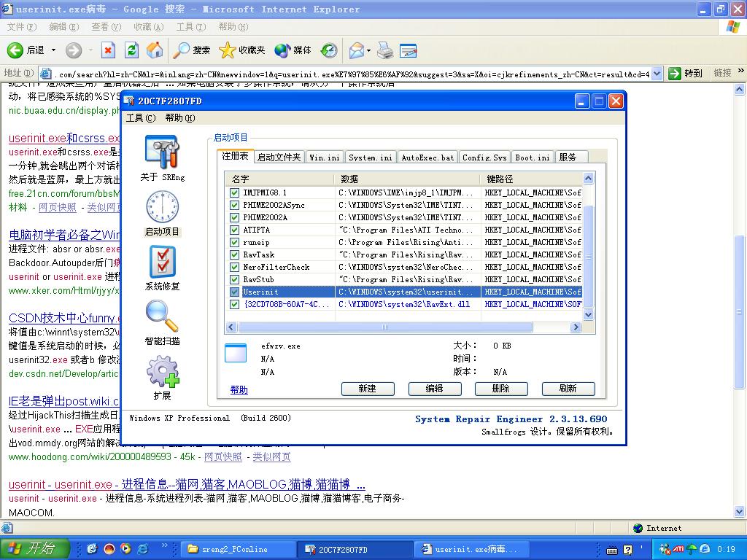Click the Delete (删除) button
The image size is (747, 560).
(x=500, y=389)
